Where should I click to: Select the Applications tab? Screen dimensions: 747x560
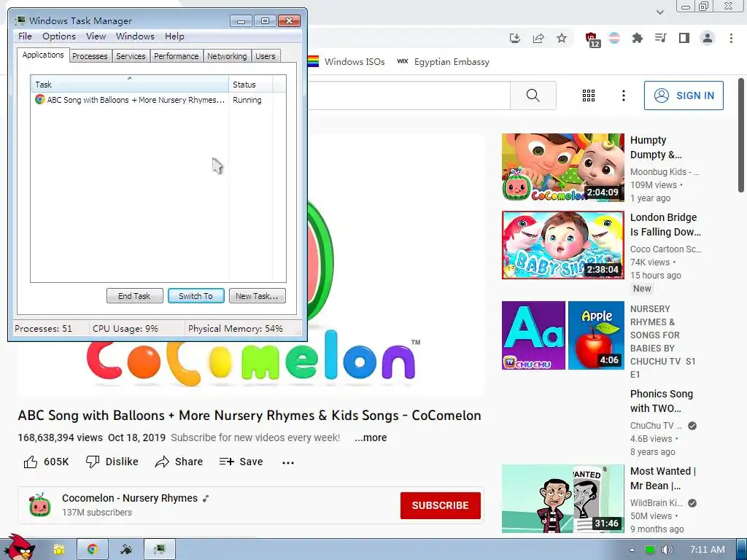pos(43,55)
